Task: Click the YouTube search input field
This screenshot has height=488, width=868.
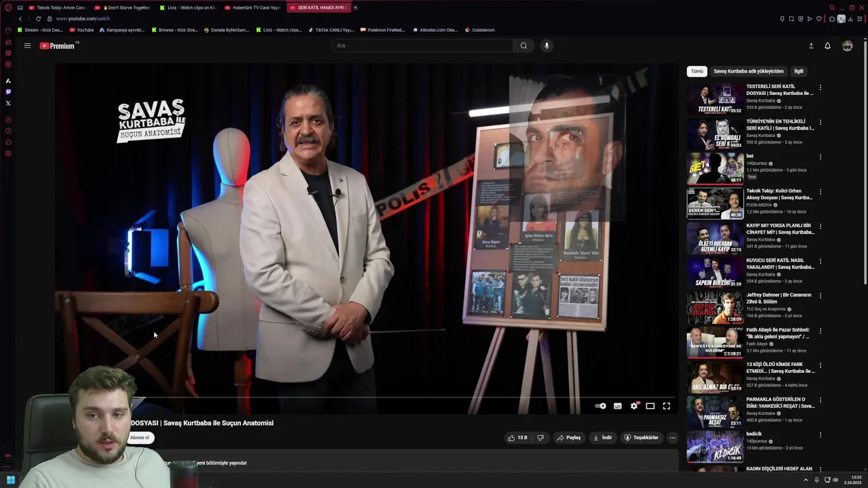Action: pos(423,45)
